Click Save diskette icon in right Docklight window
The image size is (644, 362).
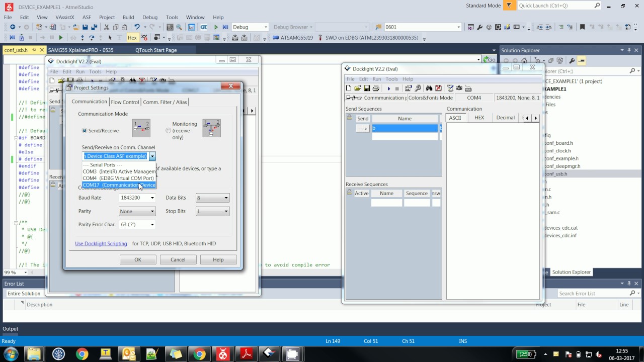pyautogui.click(x=367, y=88)
